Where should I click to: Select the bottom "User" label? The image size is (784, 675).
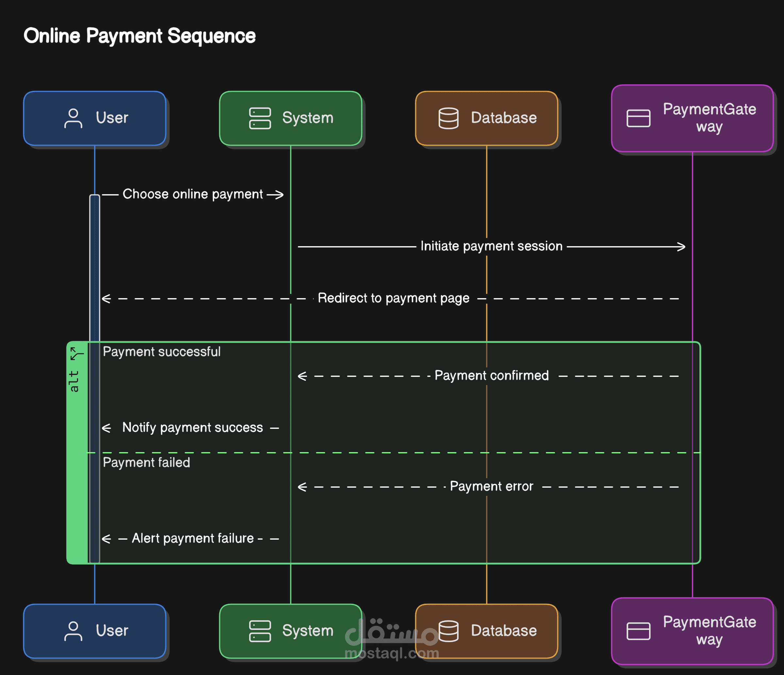[x=112, y=630]
